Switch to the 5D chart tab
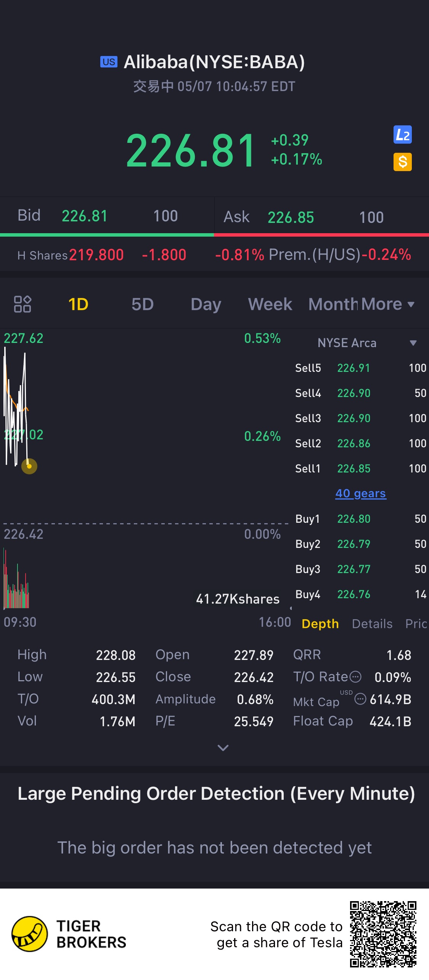 click(x=143, y=304)
